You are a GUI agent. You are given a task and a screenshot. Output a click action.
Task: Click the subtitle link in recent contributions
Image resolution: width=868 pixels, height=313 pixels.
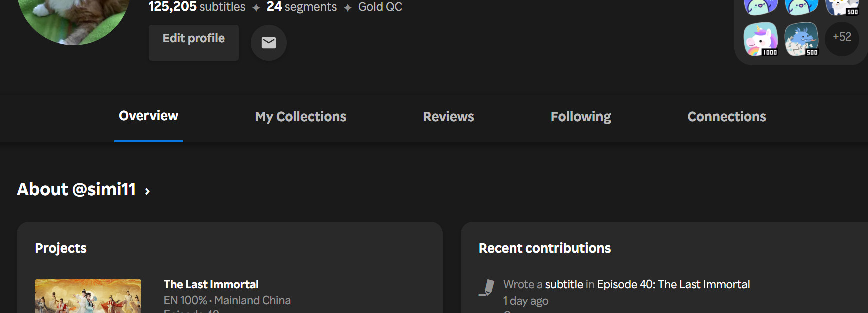click(x=564, y=284)
